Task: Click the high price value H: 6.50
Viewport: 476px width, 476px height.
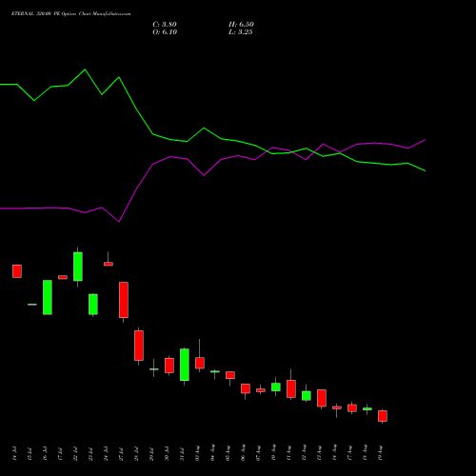Action: 241,25
